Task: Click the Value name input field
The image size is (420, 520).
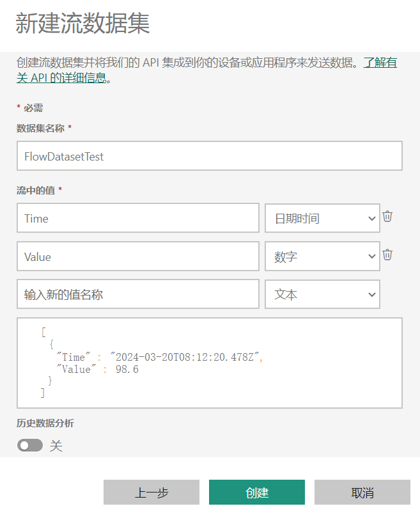Action: [137, 257]
